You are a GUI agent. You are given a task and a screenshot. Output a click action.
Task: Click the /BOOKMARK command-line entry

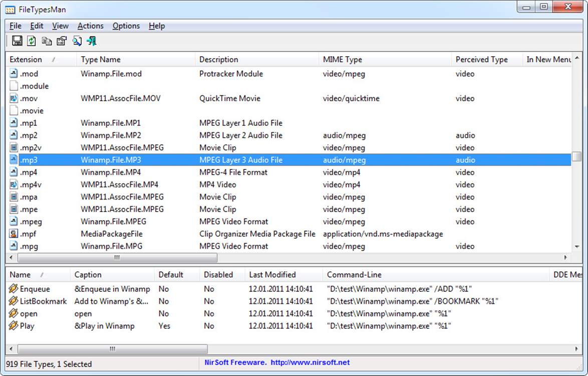[413, 301]
